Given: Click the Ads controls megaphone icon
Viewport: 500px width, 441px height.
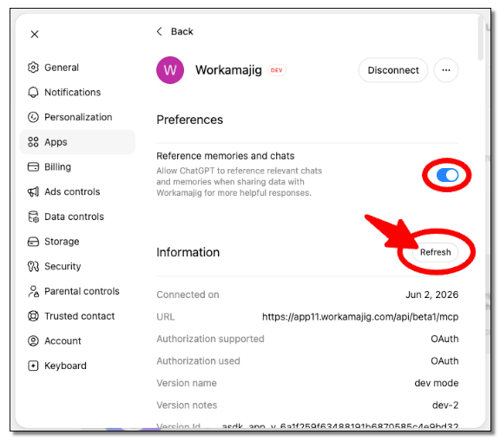Looking at the screenshot, I should click(x=33, y=192).
